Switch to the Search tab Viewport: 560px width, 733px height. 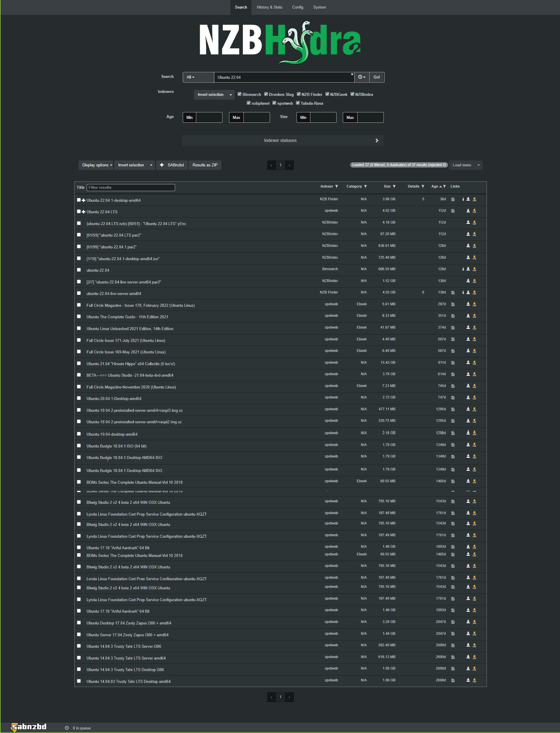241,7
